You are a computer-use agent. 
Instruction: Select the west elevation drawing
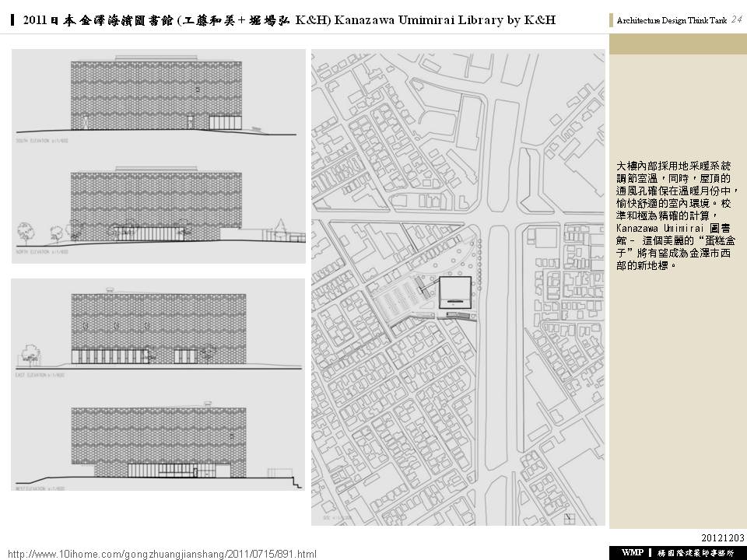click(x=156, y=442)
